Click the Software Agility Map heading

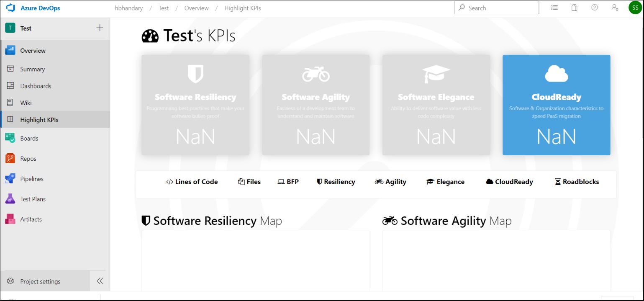pyautogui.click(x=447, y=221)
